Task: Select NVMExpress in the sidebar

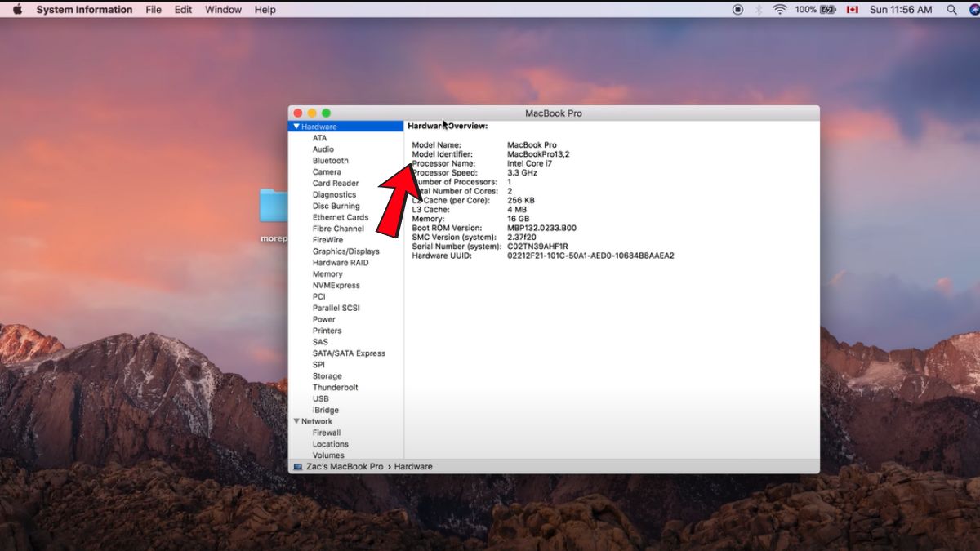Action: click(336, 286)
